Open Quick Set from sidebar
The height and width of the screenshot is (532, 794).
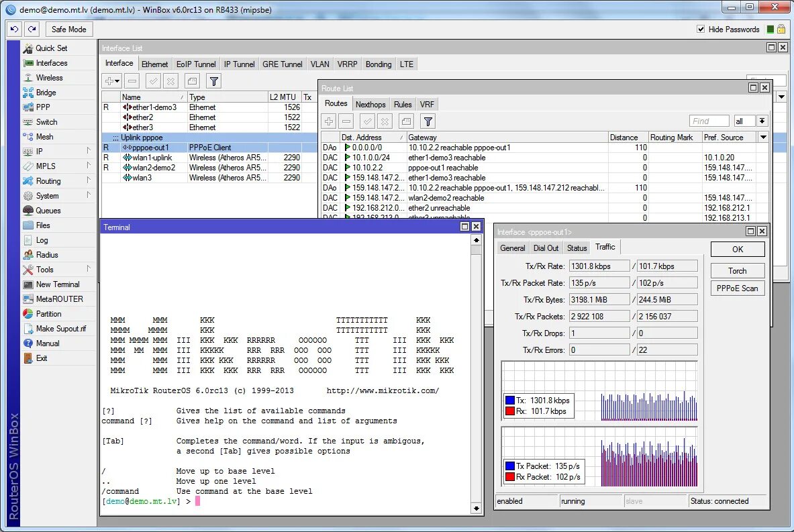click(51, 48)
